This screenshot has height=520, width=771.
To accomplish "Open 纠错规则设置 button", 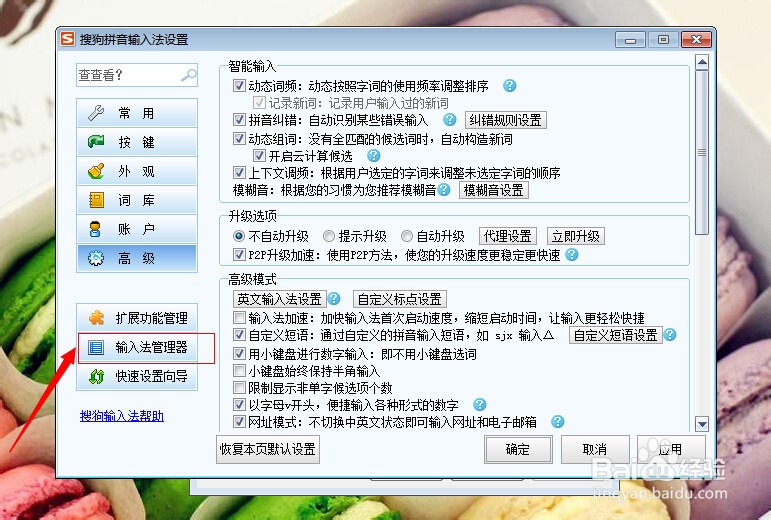I will coord(505,120).
